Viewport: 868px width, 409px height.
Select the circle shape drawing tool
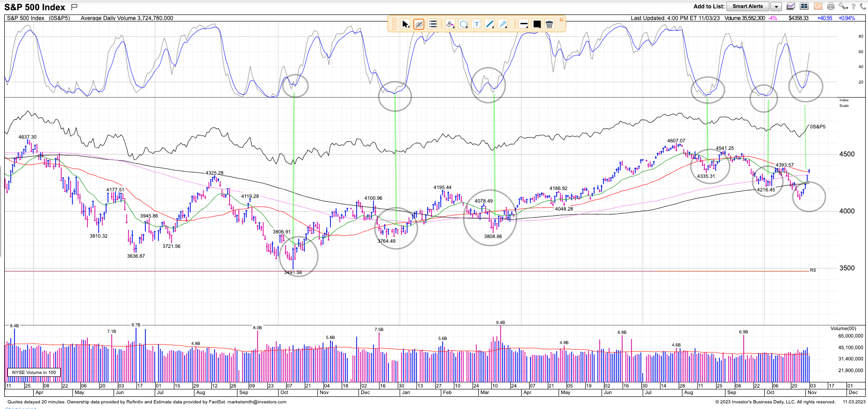pyautogui.click(x=463, y=24)
